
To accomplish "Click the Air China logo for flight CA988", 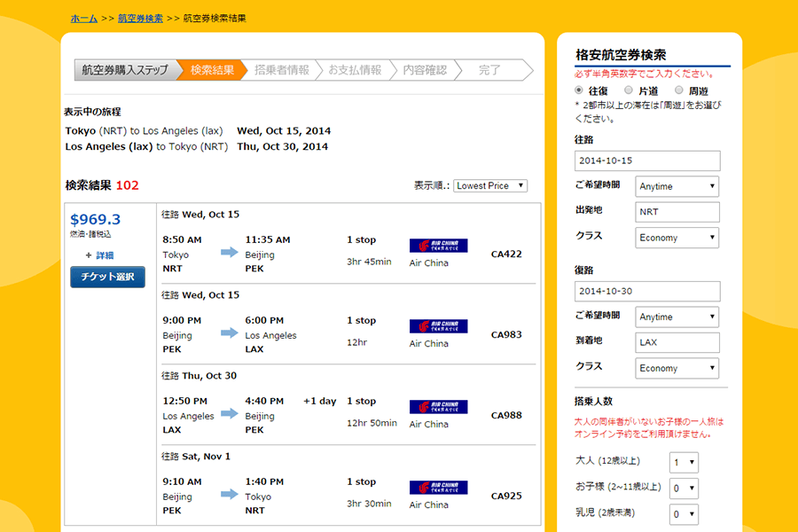I will [438, 407].
